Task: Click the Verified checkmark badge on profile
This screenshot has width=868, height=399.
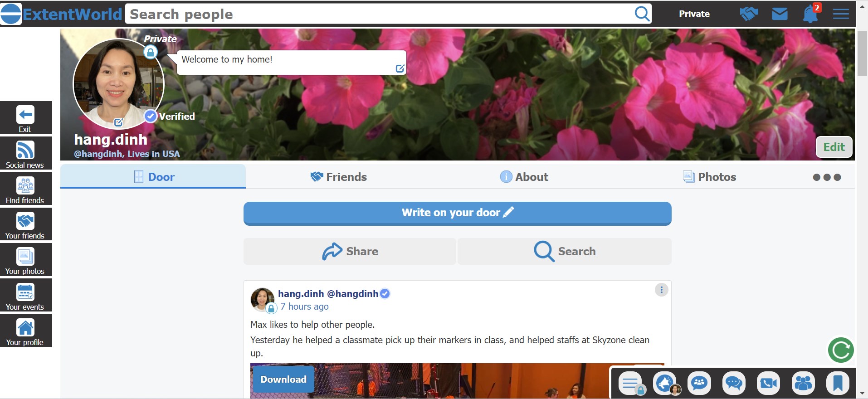Action: [x=151, y=117]
